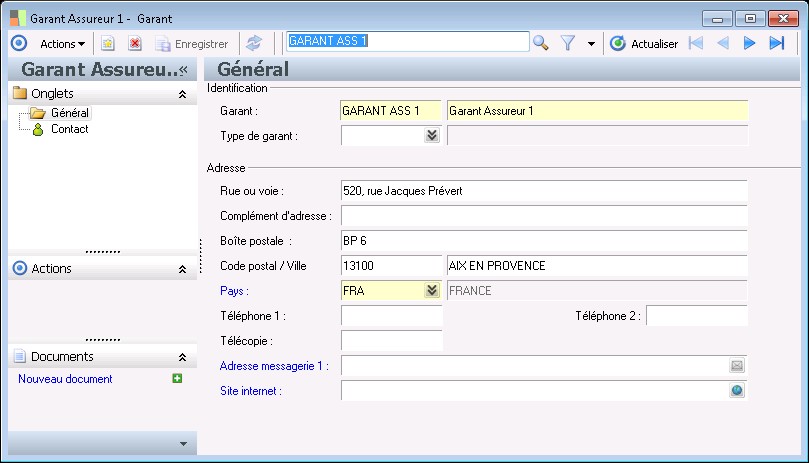The image size is (809, 463).
Task: Click the Rue ou voie field
Action: click(544, 191)
